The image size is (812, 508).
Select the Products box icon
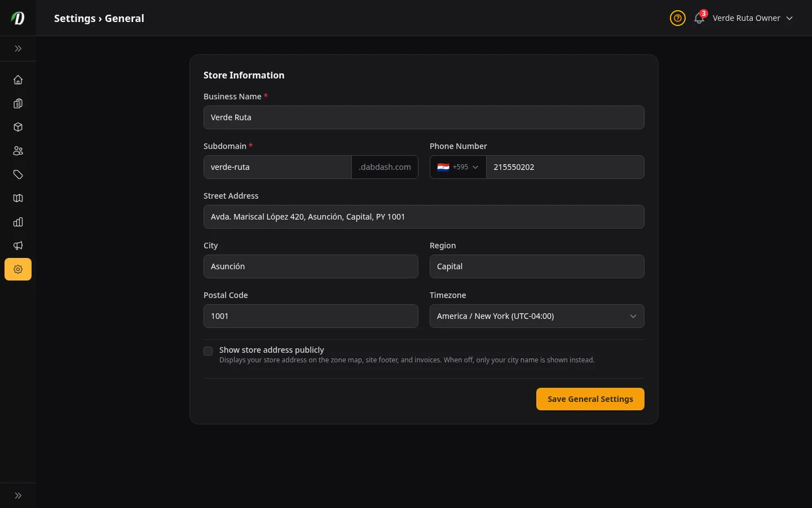[18, 127]
